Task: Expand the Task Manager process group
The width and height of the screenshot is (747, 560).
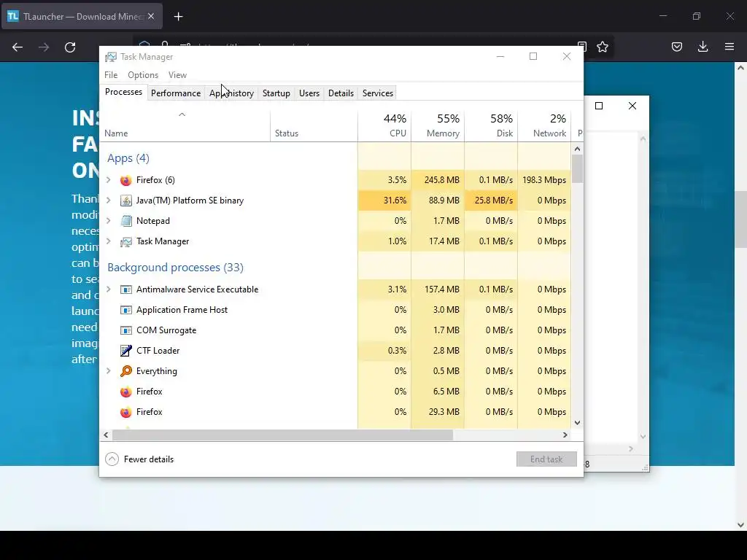Action: (x=109, y=241)
